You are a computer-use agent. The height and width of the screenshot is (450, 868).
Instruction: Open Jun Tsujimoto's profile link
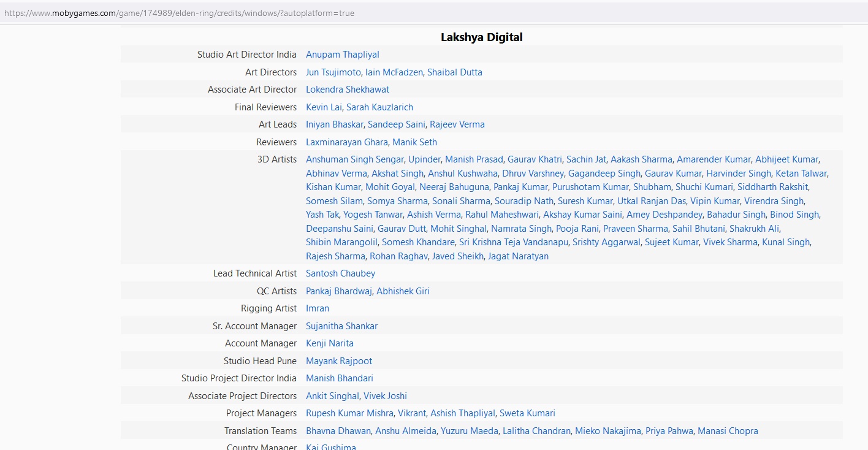point(333,72)
